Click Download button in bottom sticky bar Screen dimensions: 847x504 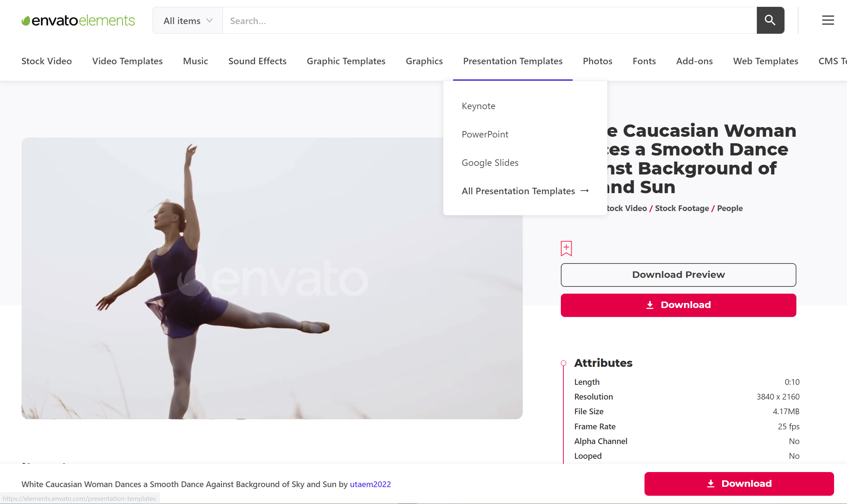point(739,484)
